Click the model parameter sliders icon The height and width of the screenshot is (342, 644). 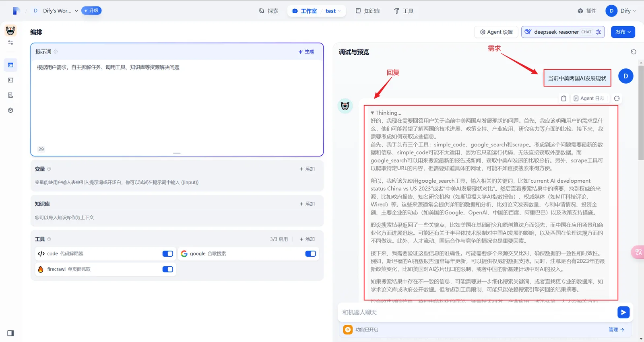point(599,32)
